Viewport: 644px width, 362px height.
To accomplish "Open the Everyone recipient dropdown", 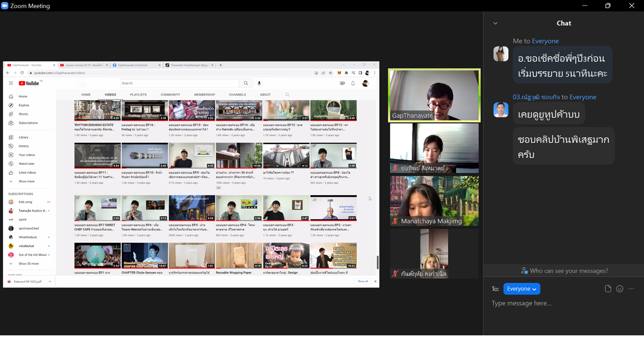I will 522,289.
